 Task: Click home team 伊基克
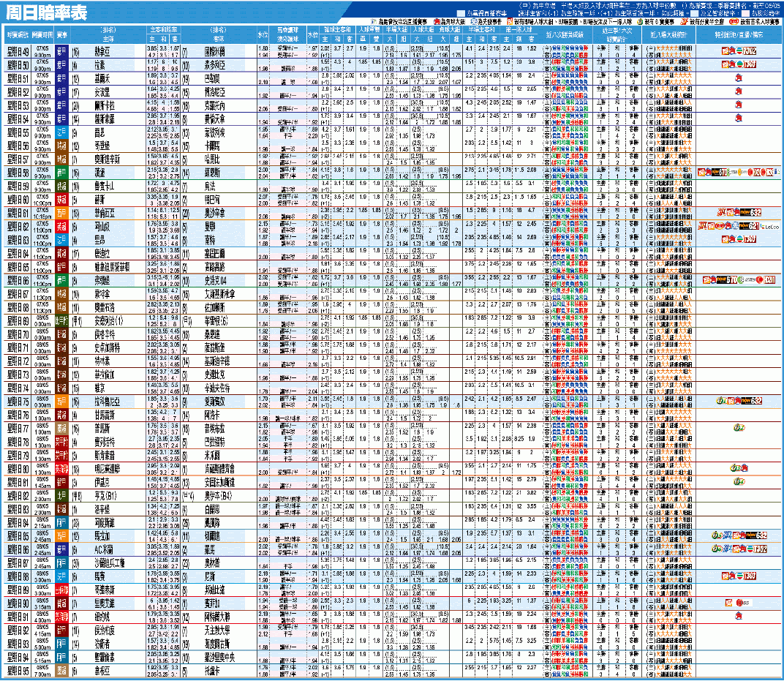[102, 483]
